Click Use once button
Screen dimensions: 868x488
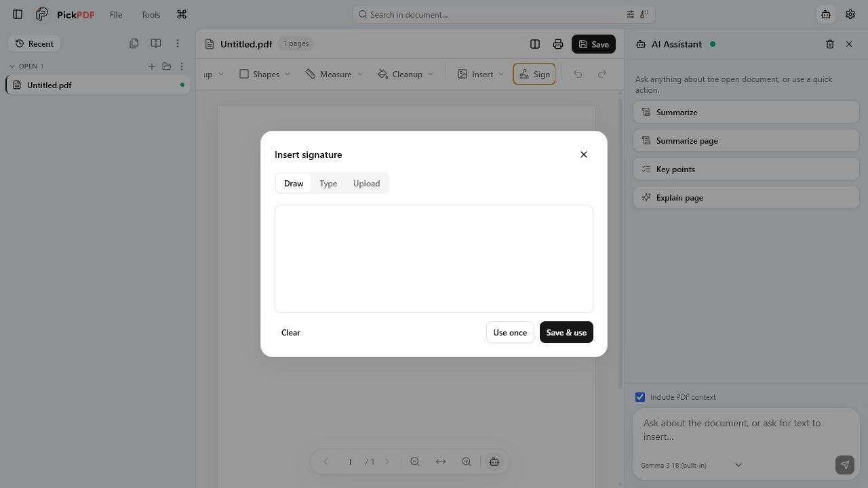click(510, 332)
